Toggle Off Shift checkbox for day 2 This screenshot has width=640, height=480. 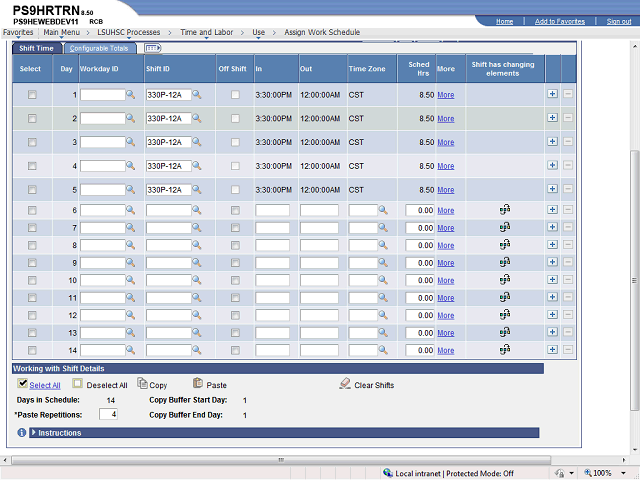tap(235, 118)
